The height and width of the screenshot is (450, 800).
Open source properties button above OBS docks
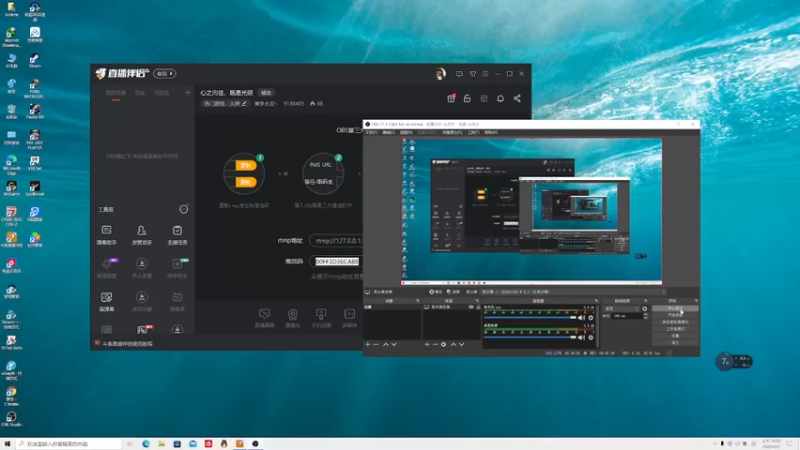[x=436, y=292]
